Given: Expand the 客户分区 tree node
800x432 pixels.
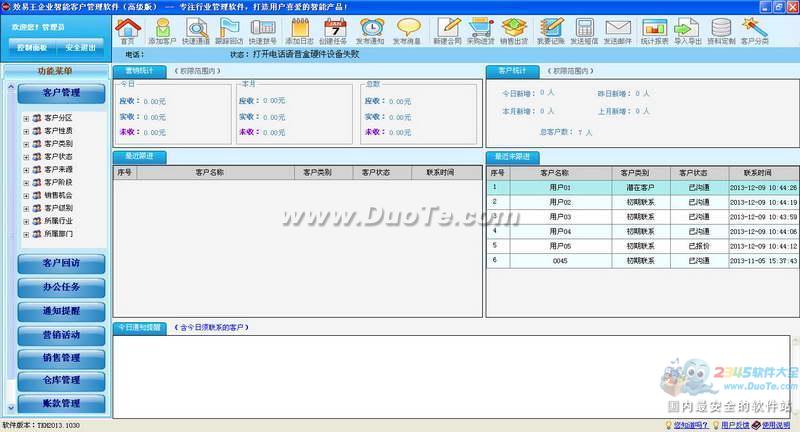Looking at the screenshot, I should pos(25,118).
